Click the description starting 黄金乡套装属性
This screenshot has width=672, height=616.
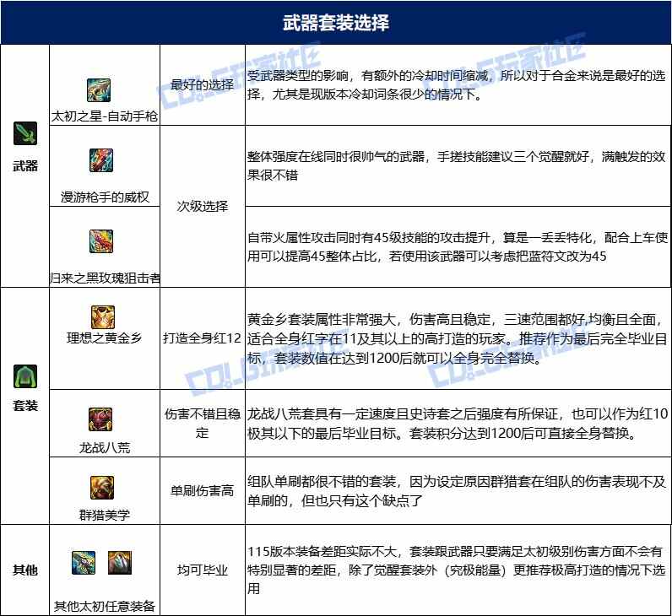pos(458,338)
